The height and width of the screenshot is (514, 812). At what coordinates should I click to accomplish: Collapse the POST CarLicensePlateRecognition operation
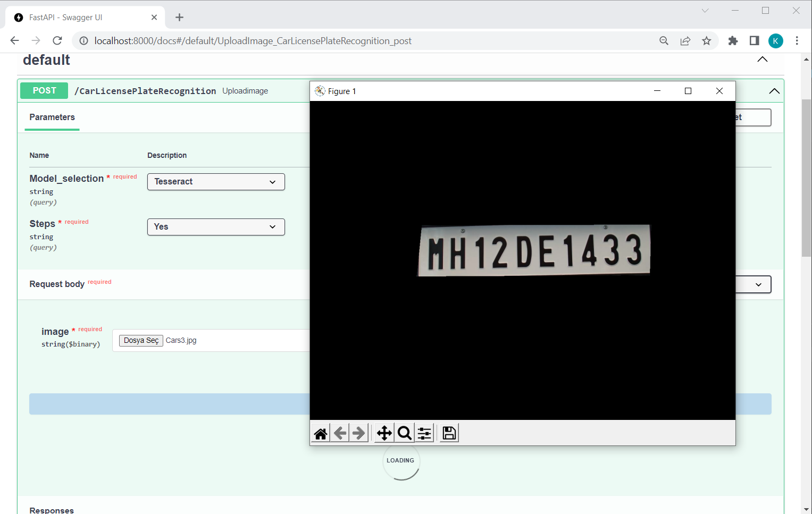[774, 90]
